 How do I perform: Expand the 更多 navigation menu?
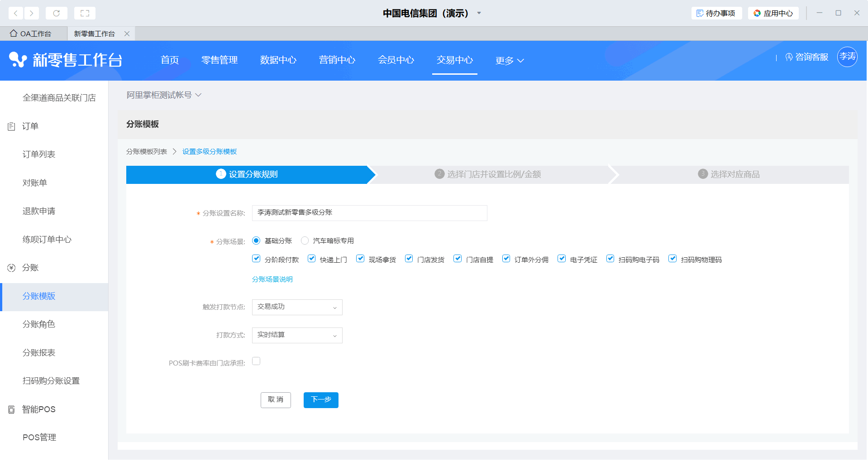tap(510, 60)
